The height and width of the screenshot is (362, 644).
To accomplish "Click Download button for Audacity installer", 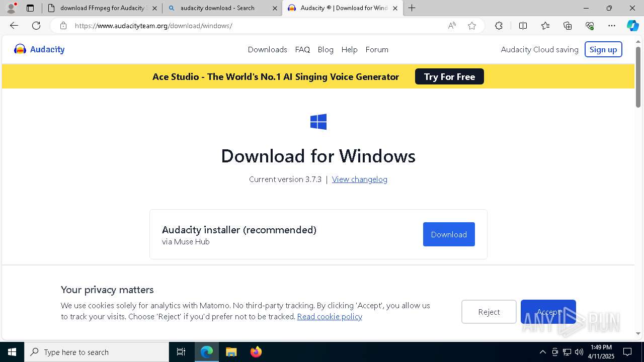I will (449, 234).
